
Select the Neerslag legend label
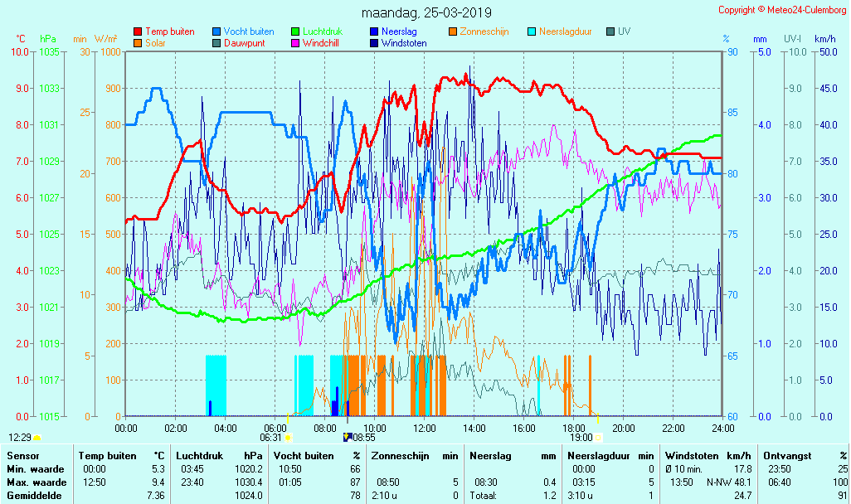click(398, 31)
